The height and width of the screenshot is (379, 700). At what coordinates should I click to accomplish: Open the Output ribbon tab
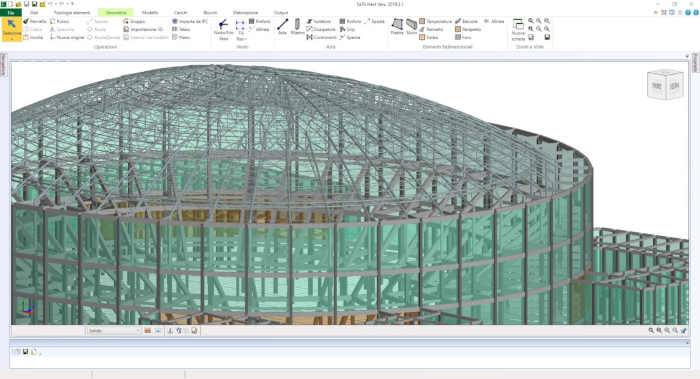pyautogui.click(x=281, y=12)
